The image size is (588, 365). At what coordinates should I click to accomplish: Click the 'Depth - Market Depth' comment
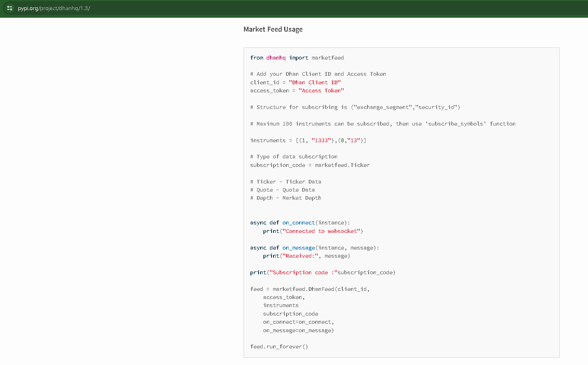285,198
